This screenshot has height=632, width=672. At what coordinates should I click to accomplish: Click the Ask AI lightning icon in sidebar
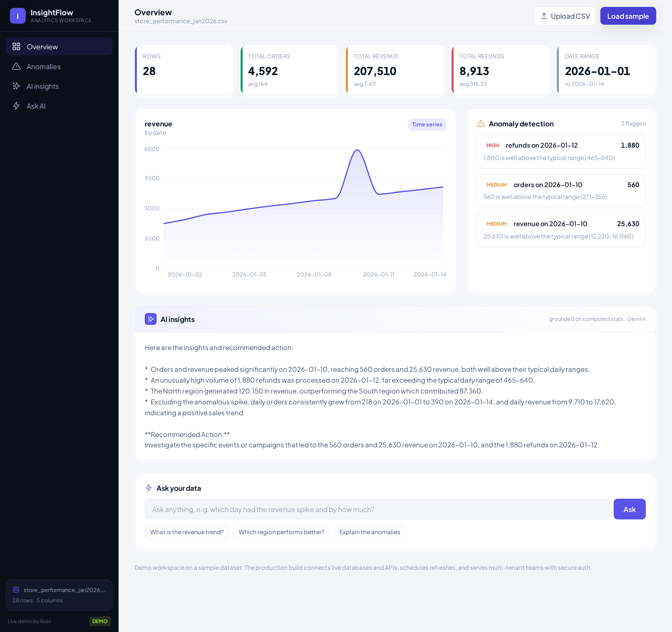[x=16, y=106]
